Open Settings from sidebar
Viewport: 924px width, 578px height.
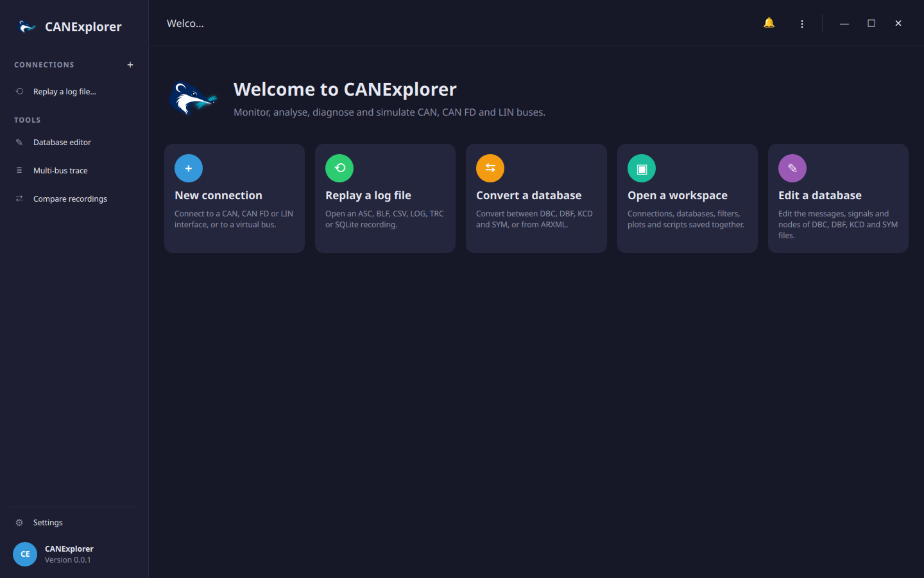(74, 523)
